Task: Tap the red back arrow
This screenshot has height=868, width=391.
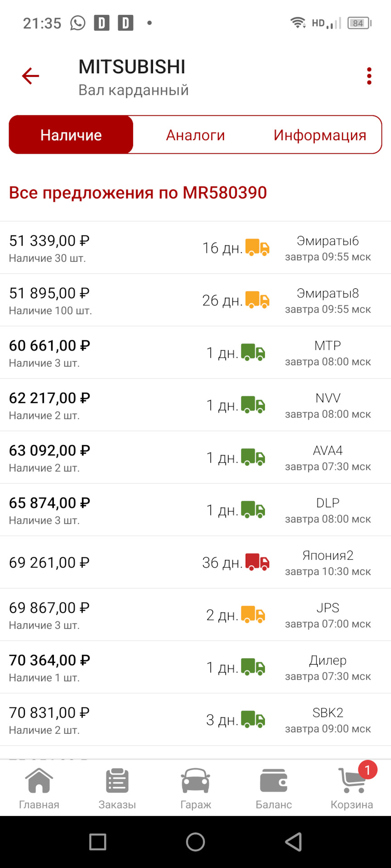Action: [x=30, y=76]
